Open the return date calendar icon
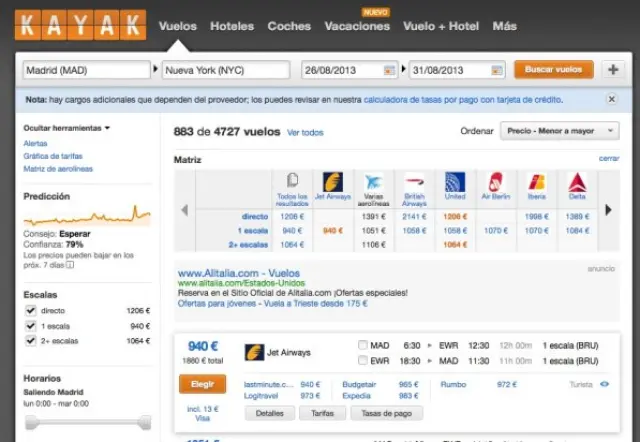Image resolution: width=640 pixels, height=442 pixels. [x=497, y=70]
